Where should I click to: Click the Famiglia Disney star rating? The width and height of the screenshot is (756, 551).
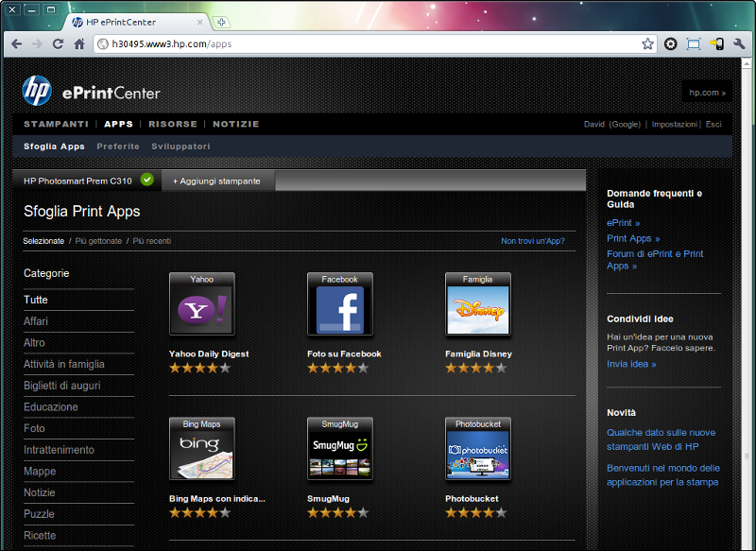476,369
